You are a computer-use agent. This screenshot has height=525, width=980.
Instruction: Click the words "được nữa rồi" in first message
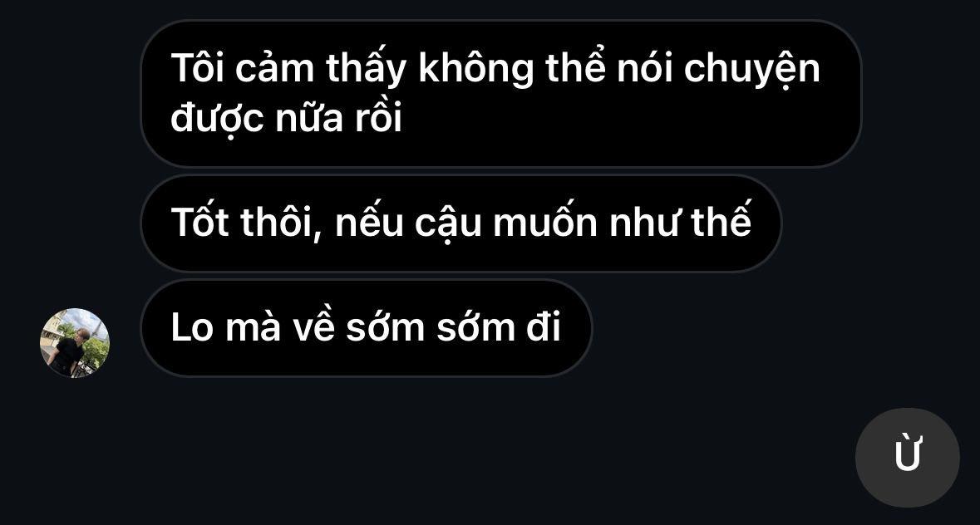pyautogui.click(x=286, y=118)
